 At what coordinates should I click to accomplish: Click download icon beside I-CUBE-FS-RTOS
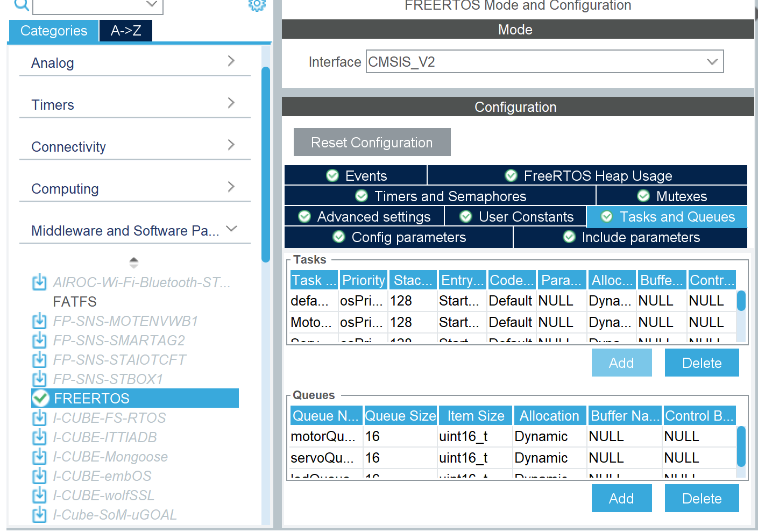(39, 418)
